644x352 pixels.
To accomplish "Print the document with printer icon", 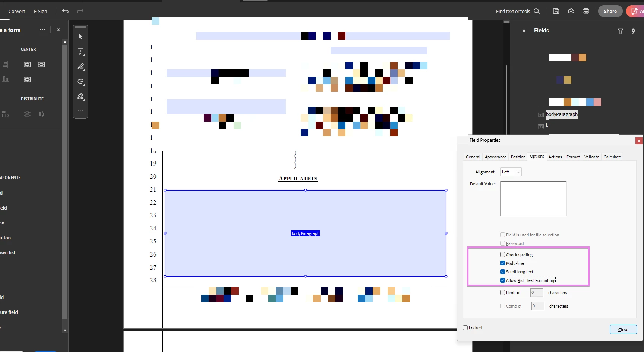I will pyautogui.click(x=586, y=11).
